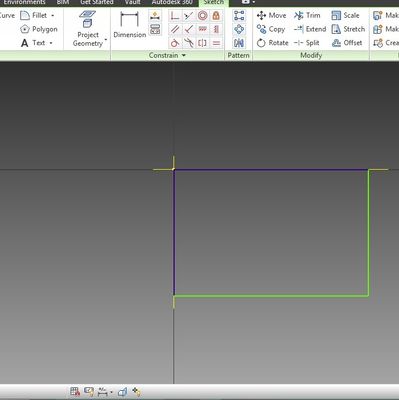Select the Coincident constraint icon
The image size is (399, 400).
[175, 16]
